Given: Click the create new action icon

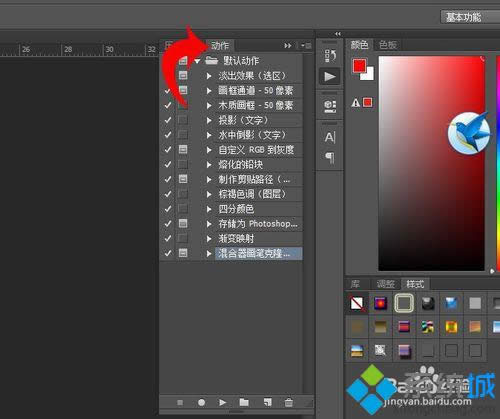Looking at the screenshot, I should point(267,402).
